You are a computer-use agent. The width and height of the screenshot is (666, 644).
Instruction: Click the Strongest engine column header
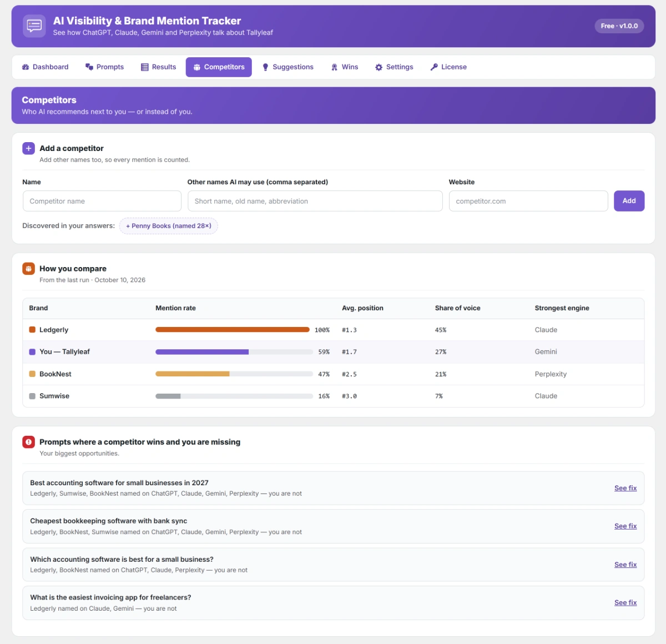pos(562,308)
